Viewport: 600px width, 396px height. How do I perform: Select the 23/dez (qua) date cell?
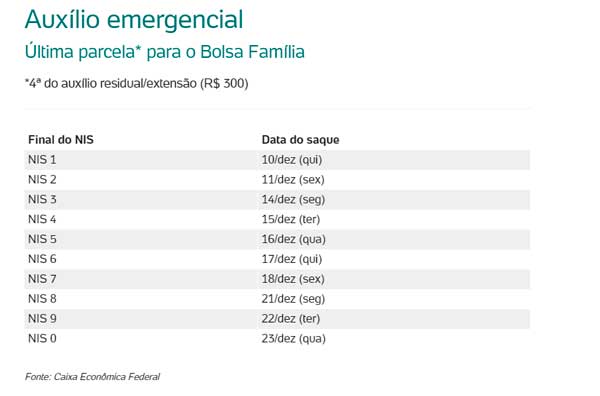(294, 339)
